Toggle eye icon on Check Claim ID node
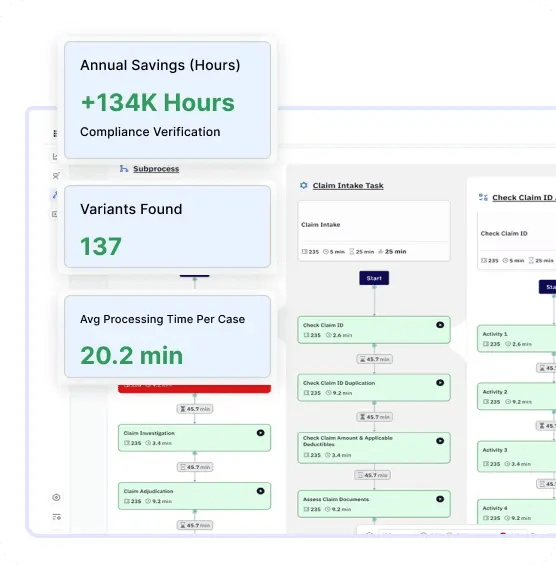Screen dimensions: 556x565 [x=440, y=325]
